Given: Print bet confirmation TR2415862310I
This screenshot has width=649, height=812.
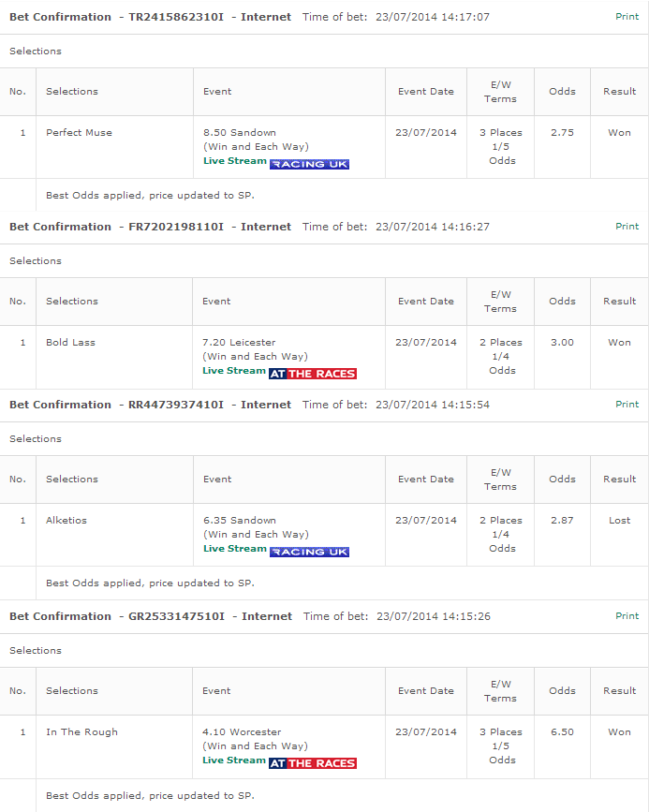Looking at the screenshot, I should 627,17.
